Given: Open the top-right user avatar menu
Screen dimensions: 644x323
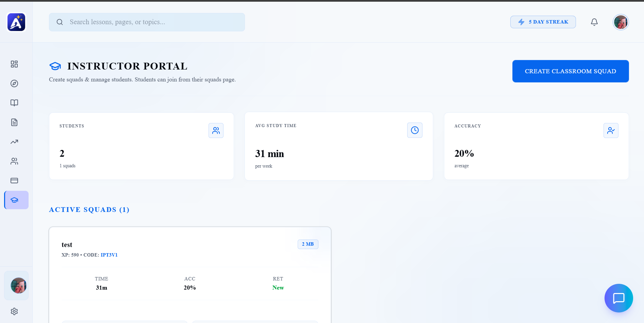Looking at the screenshot, I should tap(621, 22).
